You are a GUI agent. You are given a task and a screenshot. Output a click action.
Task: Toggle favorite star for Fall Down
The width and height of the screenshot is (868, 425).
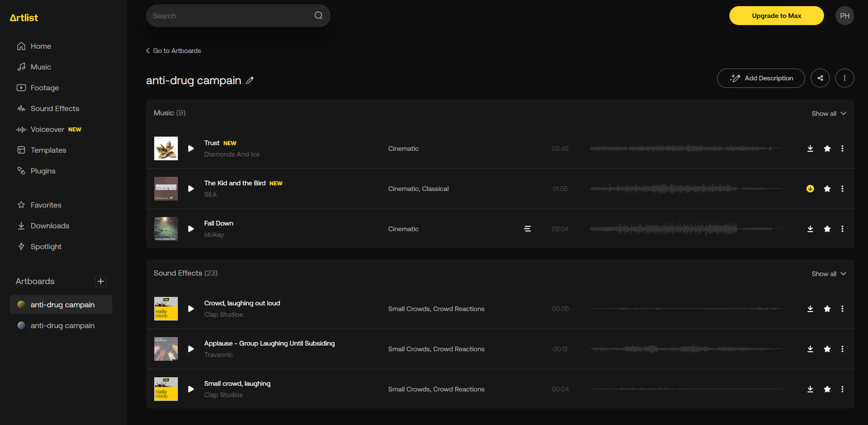click(x=827, y=229)
